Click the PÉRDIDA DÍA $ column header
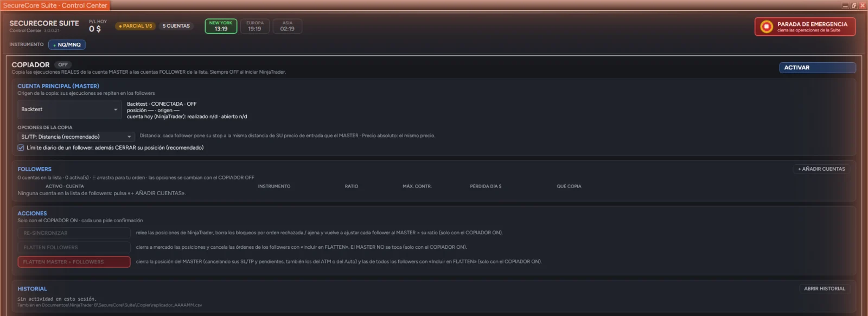 [486, 186]
